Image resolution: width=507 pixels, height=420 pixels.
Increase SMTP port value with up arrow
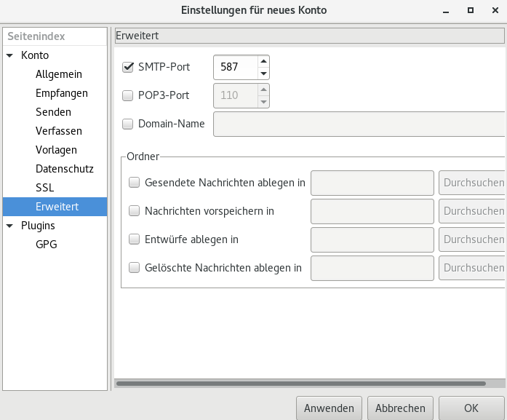tap(263, 61)
